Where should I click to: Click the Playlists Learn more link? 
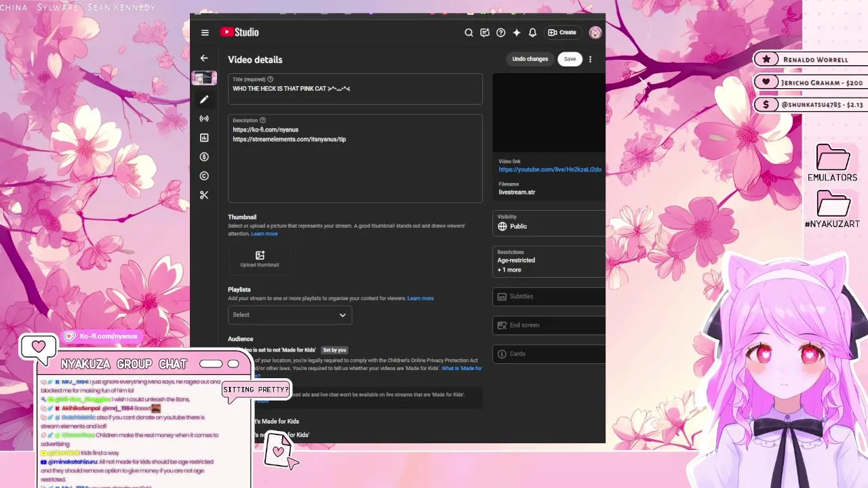[420, 298]
